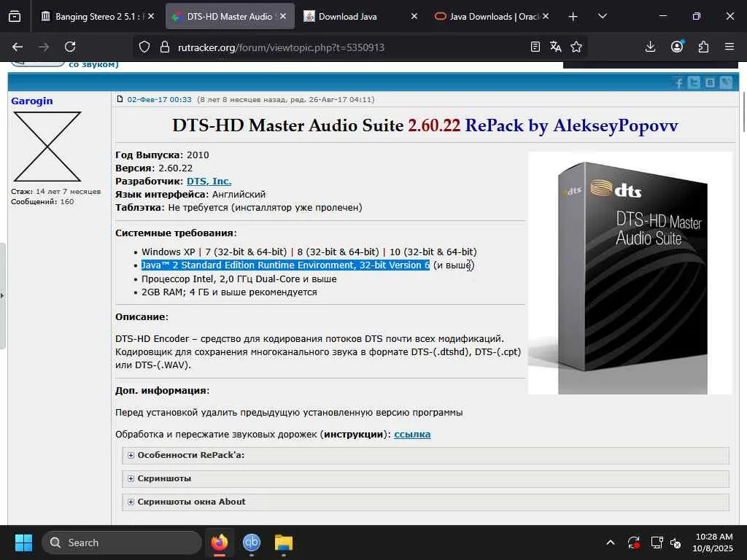The height and width of the screenshot is (560, 747).
Task: Open Windows Start menu
Action: (23, 542)
